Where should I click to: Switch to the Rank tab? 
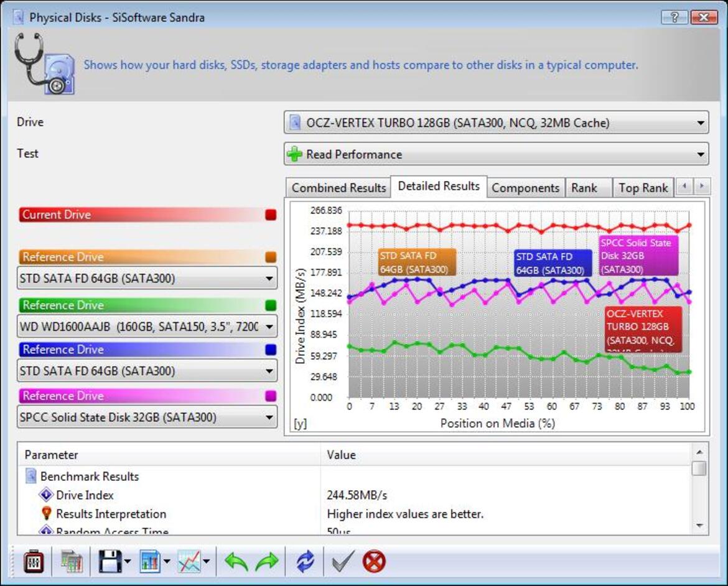click(x=588, y=188)
